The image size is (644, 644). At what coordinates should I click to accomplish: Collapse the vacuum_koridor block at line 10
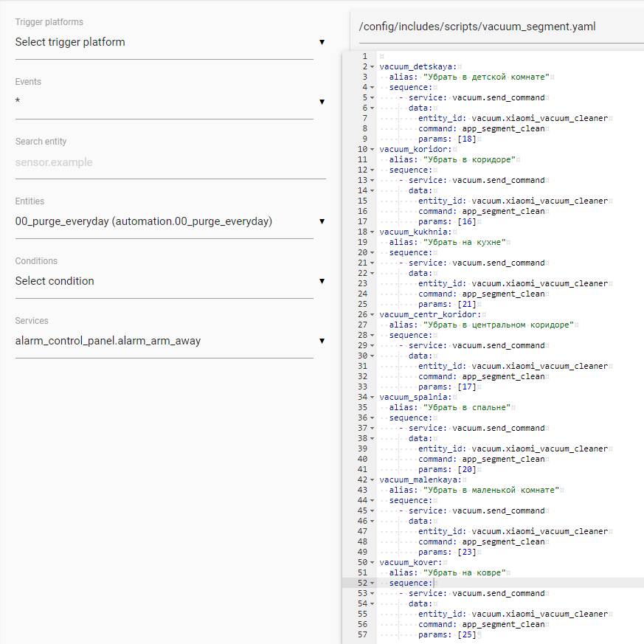point(372,149)
